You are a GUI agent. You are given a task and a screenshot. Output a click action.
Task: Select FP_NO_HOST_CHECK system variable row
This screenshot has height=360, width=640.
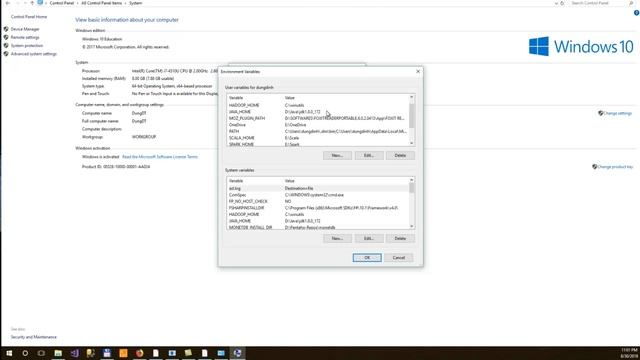click(318, 202)
